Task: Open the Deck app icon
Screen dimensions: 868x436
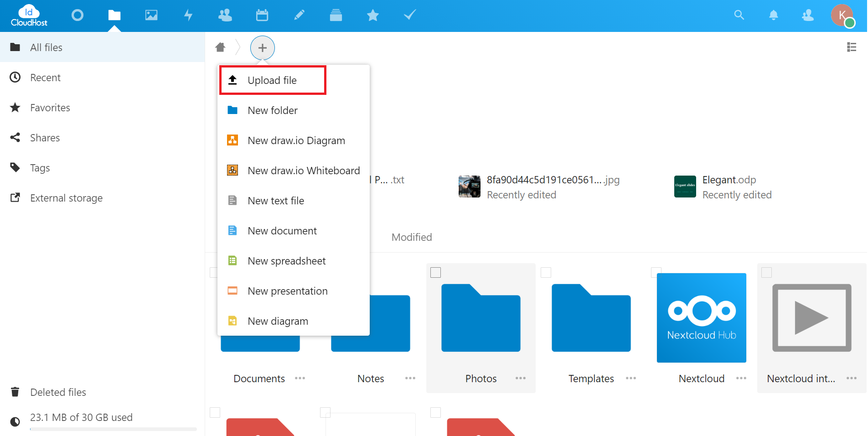Action: click(x=336, y=15)
